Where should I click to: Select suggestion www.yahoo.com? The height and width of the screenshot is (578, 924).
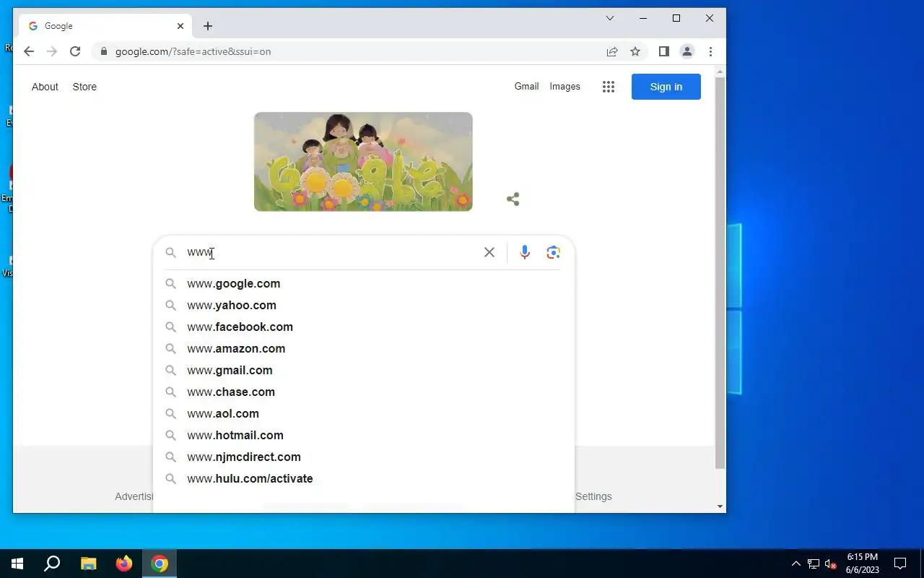coord(364,305)
